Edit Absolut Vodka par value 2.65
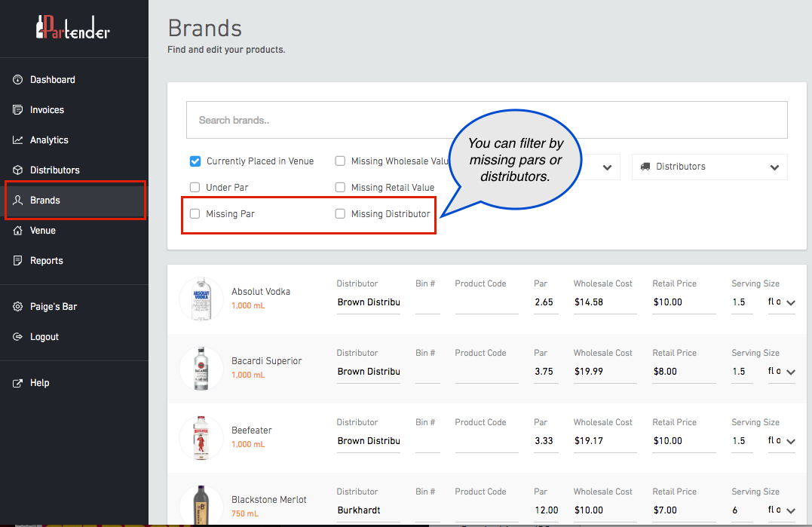The image size is (812, 527). click(x=546, y=302)
